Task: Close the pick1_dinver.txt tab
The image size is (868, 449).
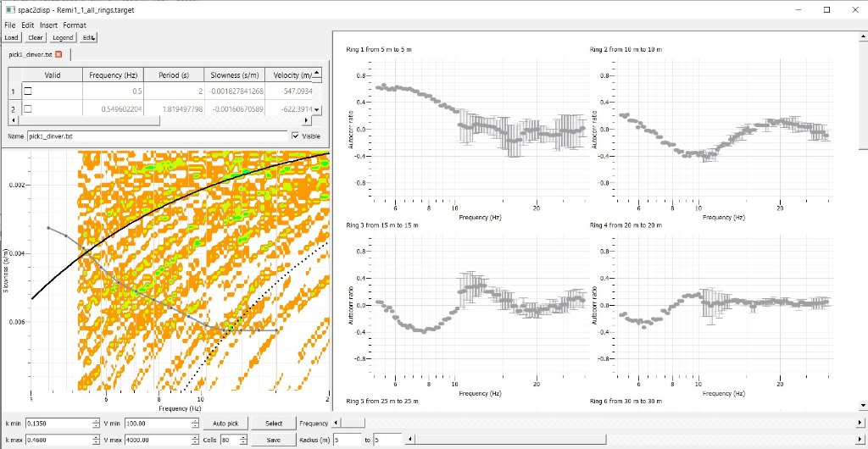Action: click(58, 54)
